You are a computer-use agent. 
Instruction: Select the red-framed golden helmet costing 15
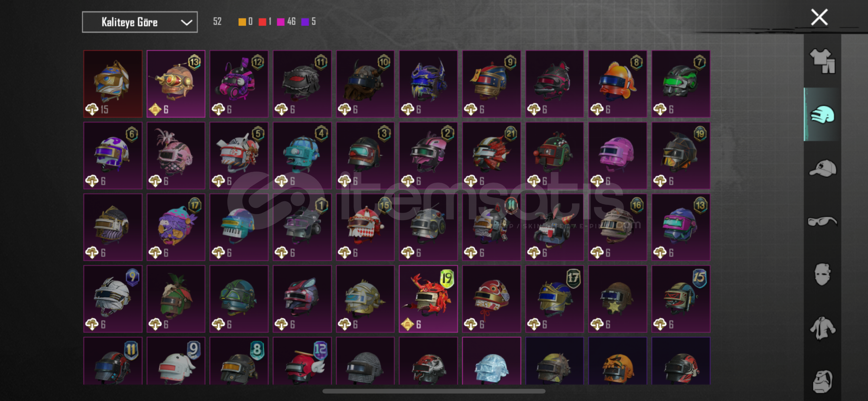coord(113,84)
